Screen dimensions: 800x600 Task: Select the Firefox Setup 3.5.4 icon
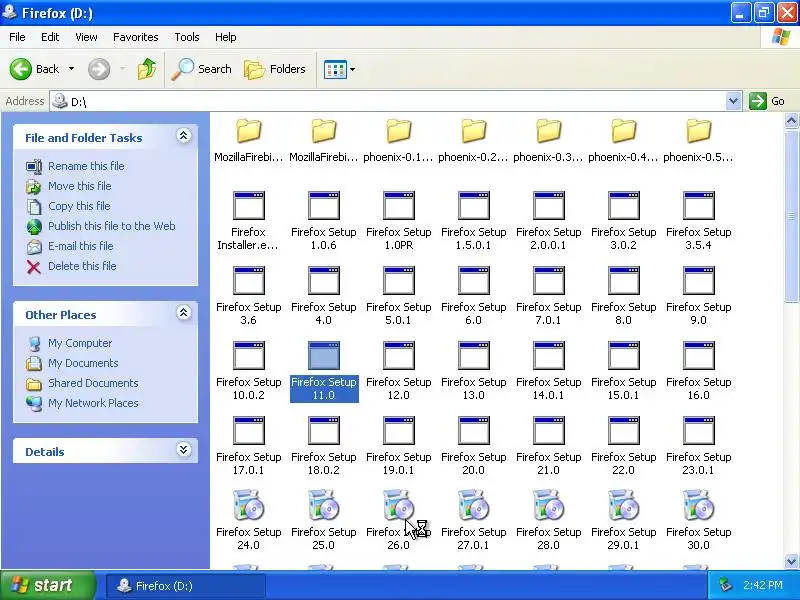698,206
